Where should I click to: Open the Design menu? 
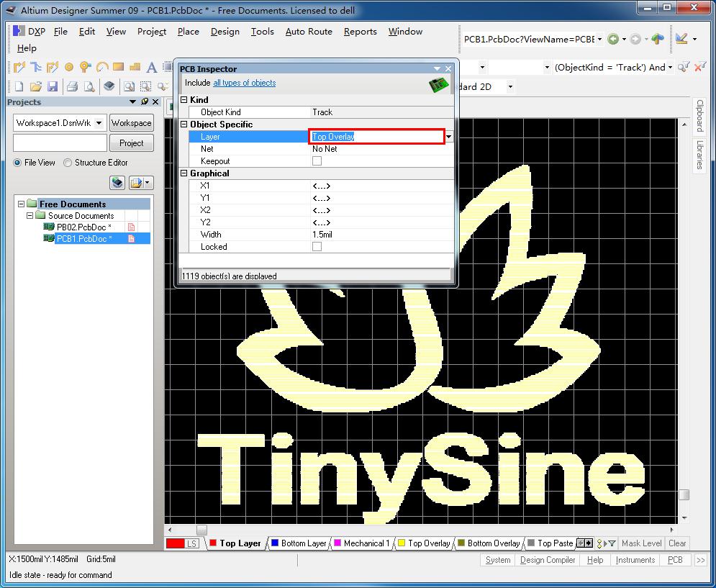[x=225, y=32]
